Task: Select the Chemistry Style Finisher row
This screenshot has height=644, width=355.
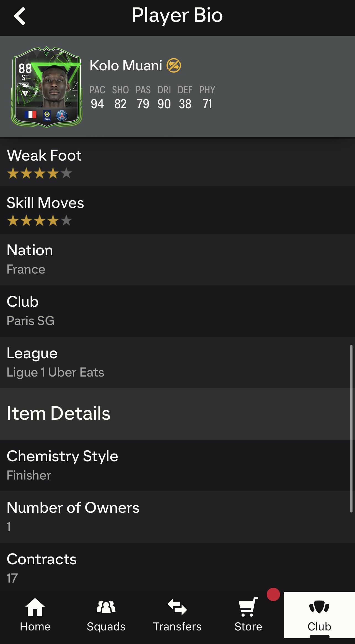Action: pyautogui.click(x=177, y=465)
